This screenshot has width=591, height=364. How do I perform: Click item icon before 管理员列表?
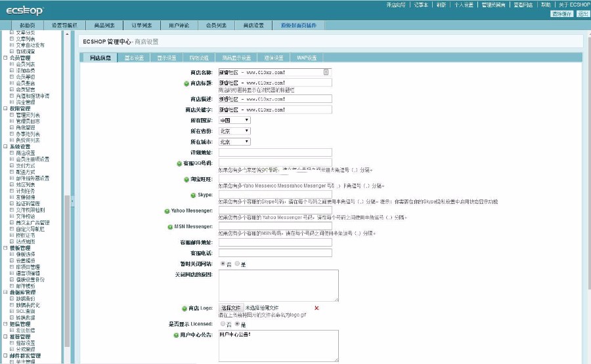coord(12,115)
